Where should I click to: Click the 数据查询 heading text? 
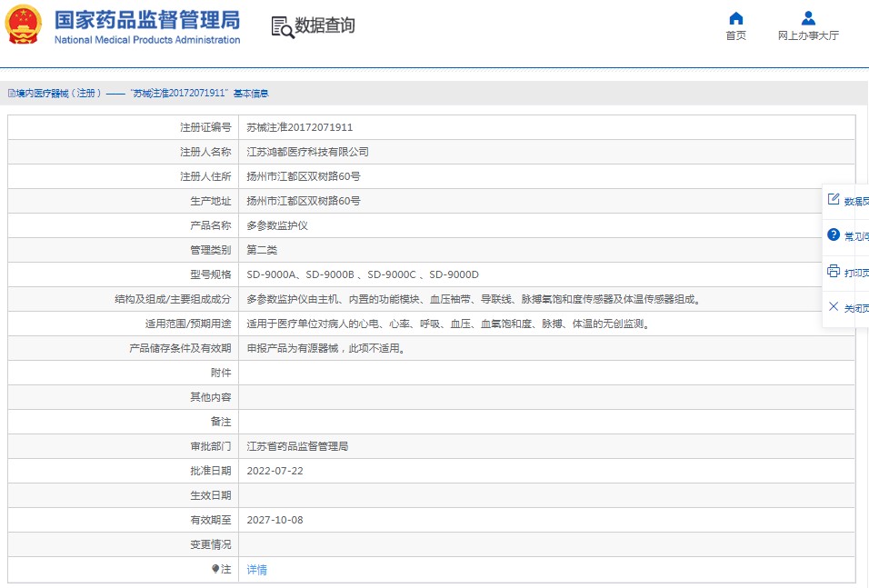click(x=325, y=25)
